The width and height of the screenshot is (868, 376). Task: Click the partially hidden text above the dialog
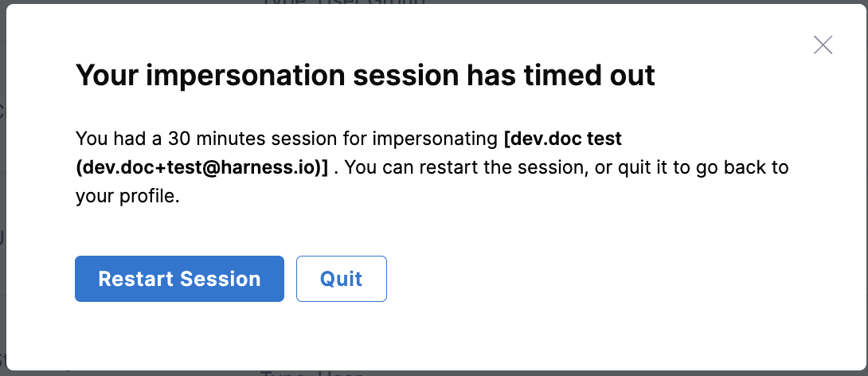342,4
